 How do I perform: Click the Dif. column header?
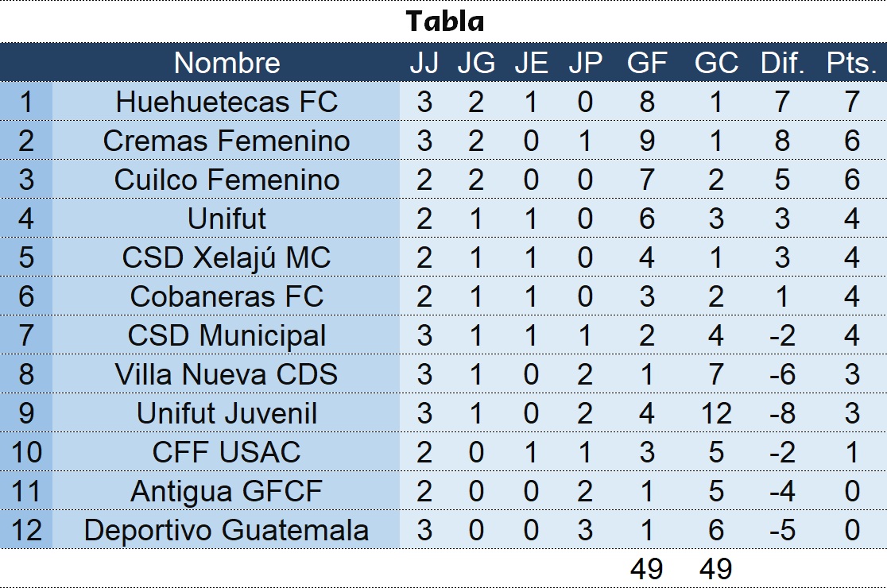[x=782, y=63]
